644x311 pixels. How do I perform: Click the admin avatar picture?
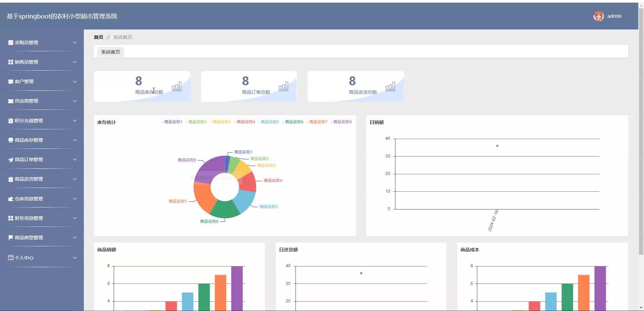click(x=598, y=16)
